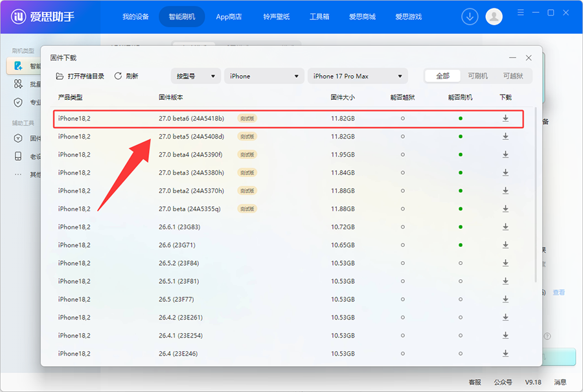Download firmware 27.0 beta6 (24A5418b)
Image resolution: width=583 pixels, height=392 pixels.
click(505, 119)
